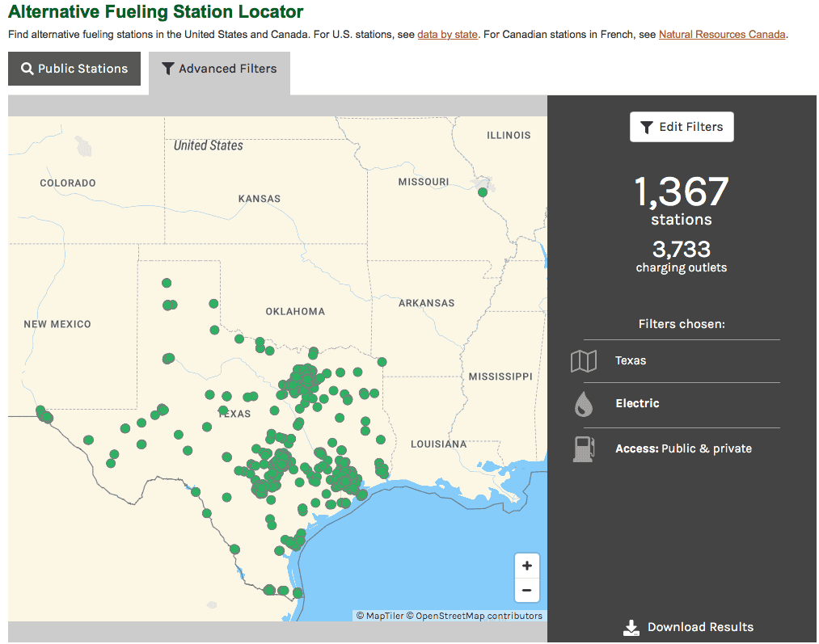Download the station results
819x644 pixels.
(688, 627)
